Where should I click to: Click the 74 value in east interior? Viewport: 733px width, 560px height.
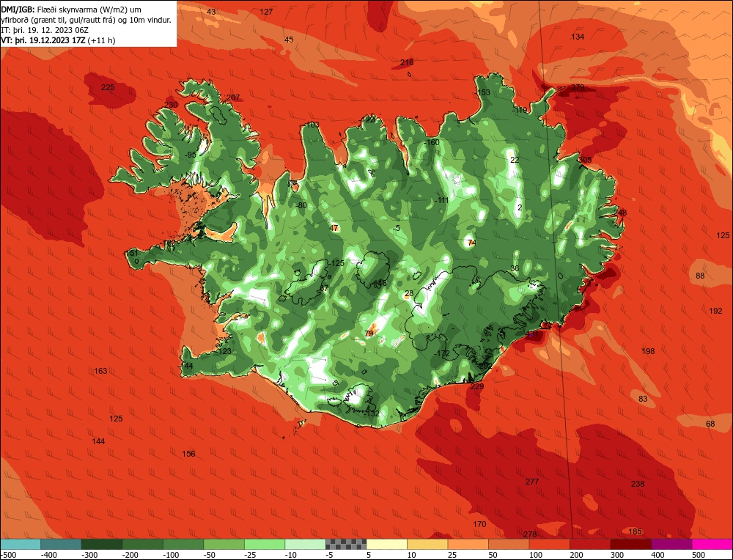pos(472,243)
